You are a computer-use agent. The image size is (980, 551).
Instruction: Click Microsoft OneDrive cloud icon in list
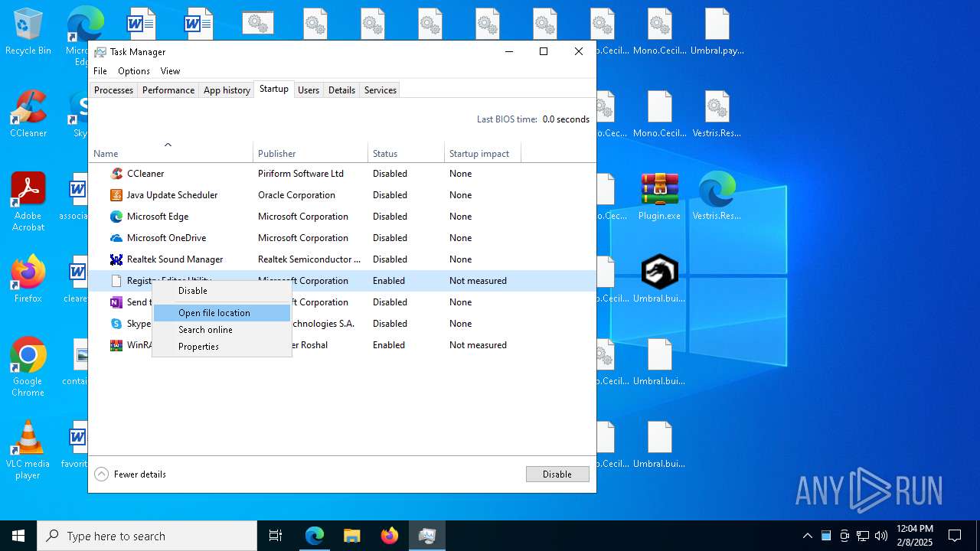116,238
